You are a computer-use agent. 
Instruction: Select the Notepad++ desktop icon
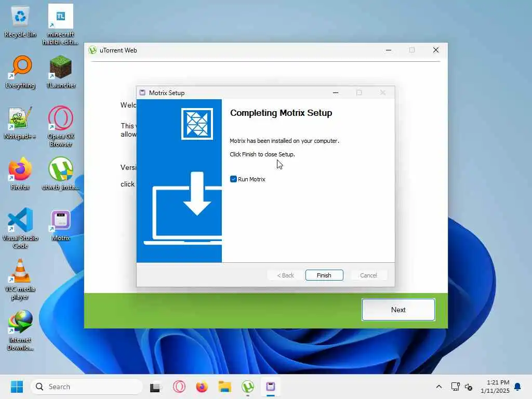(x=20, y=123)
